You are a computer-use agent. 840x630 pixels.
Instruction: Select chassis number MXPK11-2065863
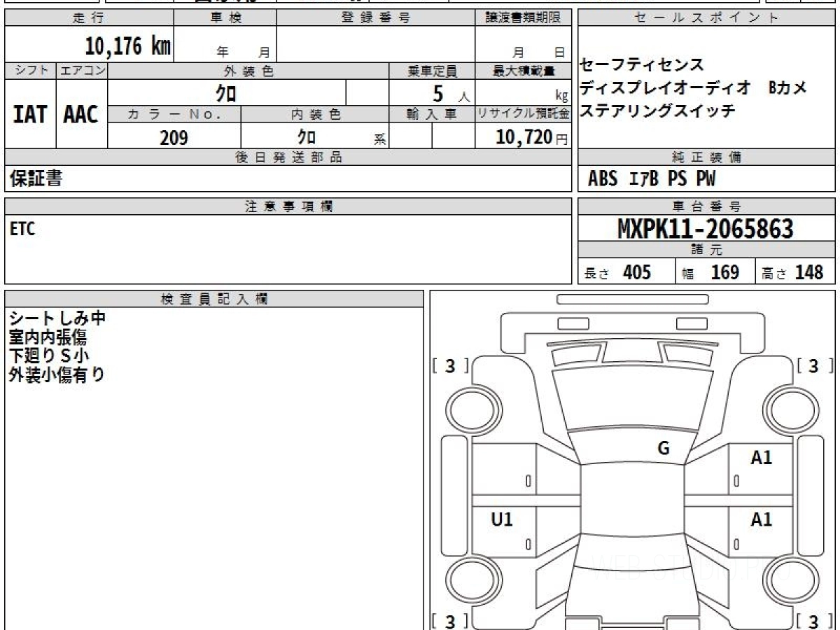click(706, 229)
